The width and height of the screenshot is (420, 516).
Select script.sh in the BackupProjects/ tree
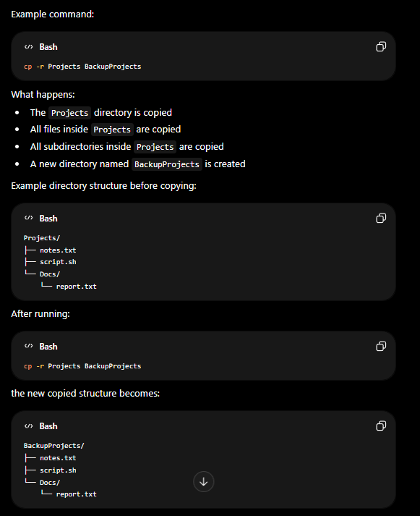coord(58,470)
